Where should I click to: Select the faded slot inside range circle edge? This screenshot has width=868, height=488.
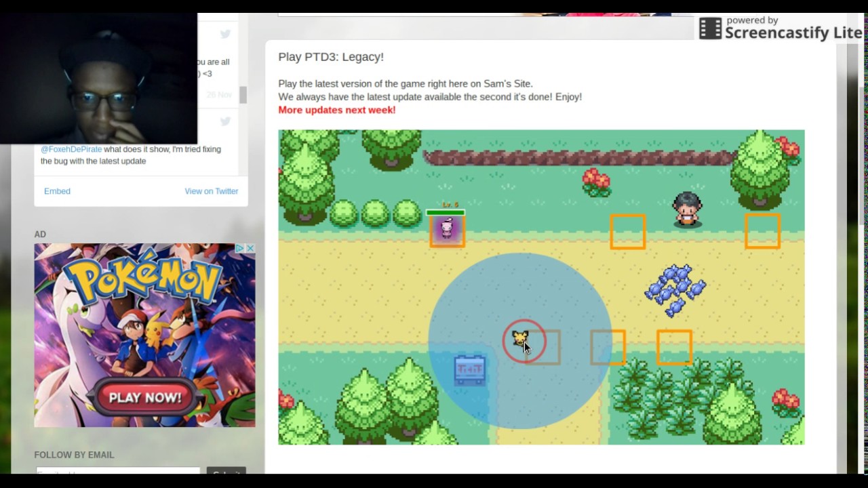pos(608,347)
